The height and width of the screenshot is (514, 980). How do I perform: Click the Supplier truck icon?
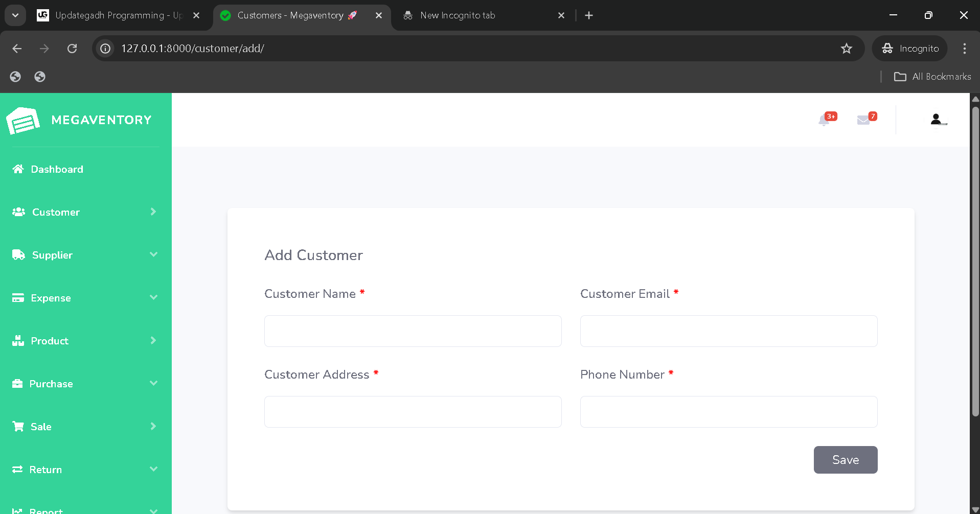tap(18, 255)
